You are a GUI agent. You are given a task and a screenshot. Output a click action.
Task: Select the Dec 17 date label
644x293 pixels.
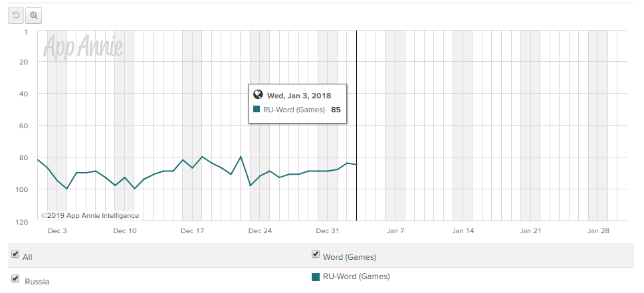coord(192,231)
